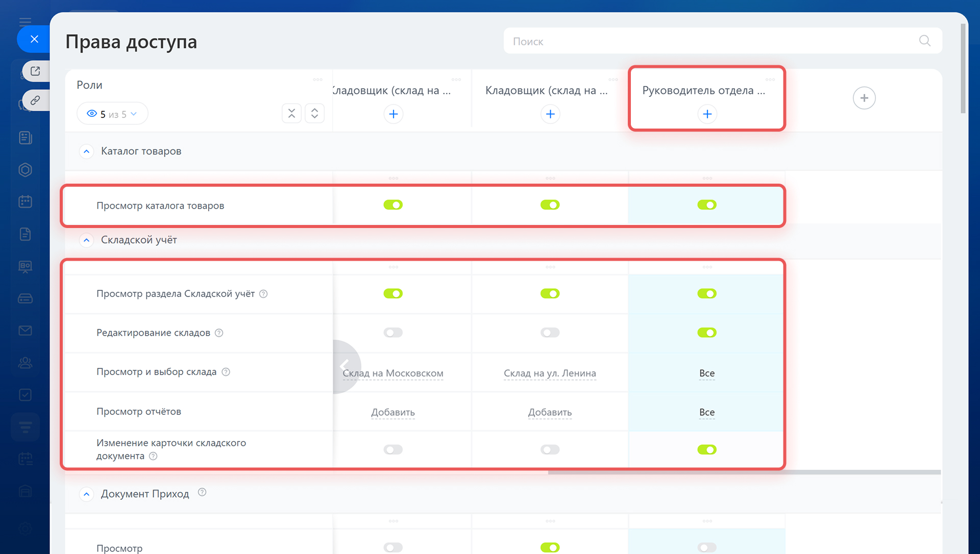Click the collapse all rows icon

coord(291,113)
